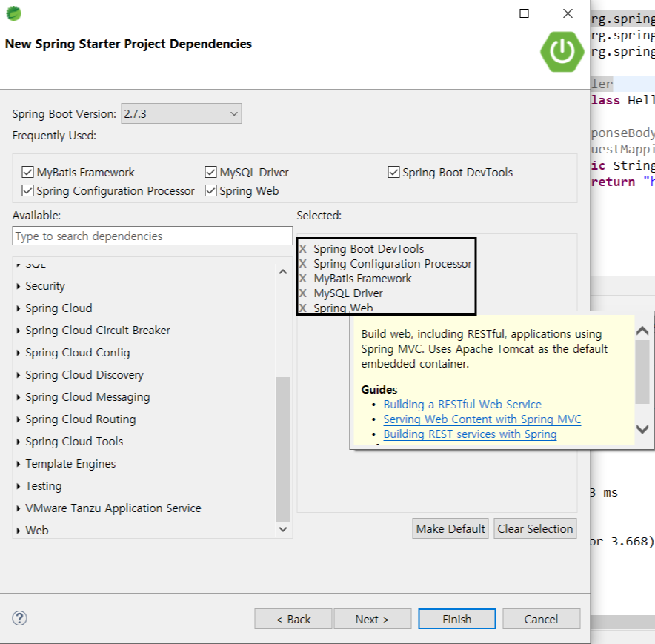Expand Spring Cloud Circuit Breaker category
Image resolution: width=655 pixels, height=644 pixels.
(x=18, y=331)
